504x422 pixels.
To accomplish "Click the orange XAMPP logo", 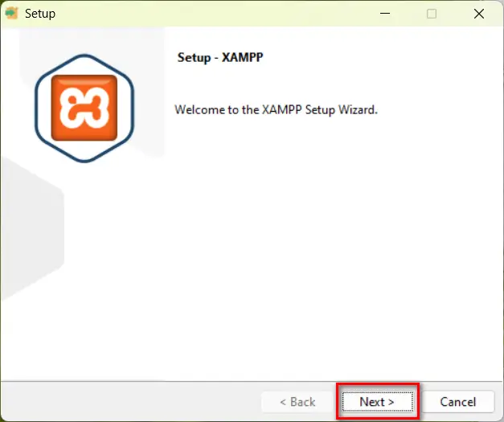I will coord(84,109).
